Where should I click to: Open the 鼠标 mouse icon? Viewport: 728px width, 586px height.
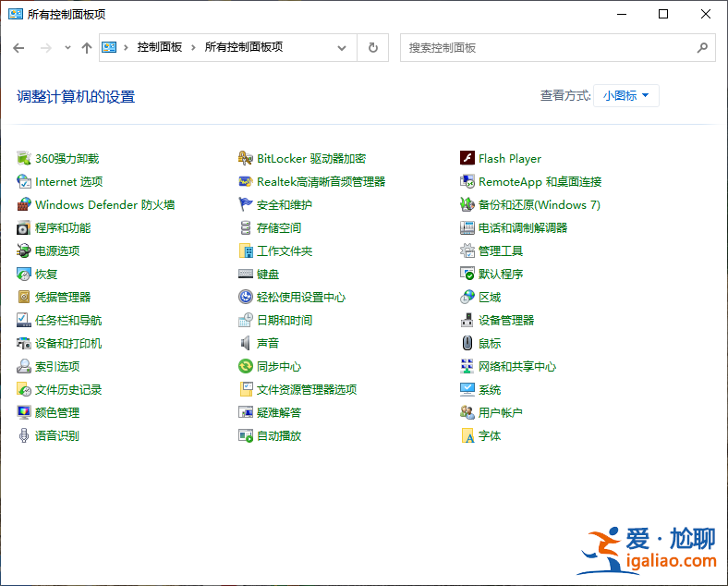[x=467, y=343]
